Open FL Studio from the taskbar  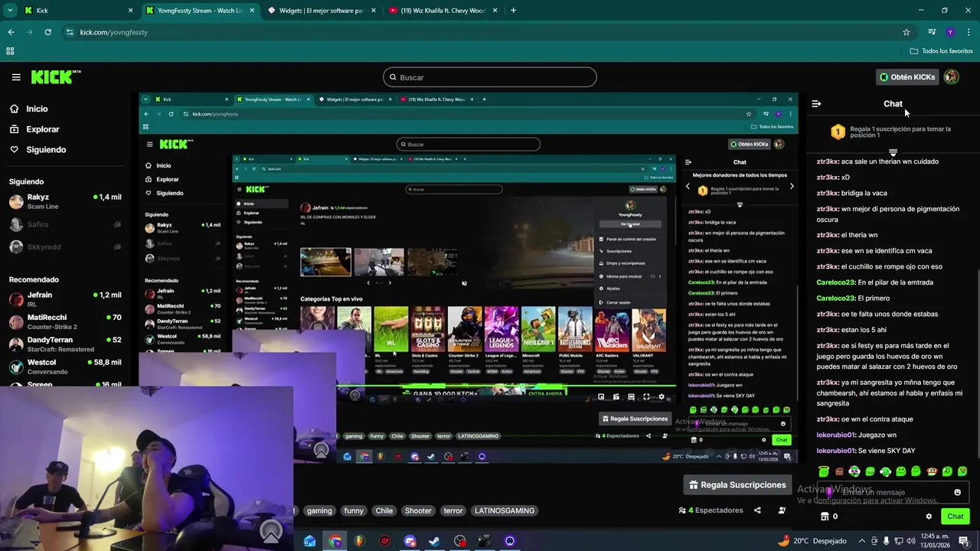(359, 541)
